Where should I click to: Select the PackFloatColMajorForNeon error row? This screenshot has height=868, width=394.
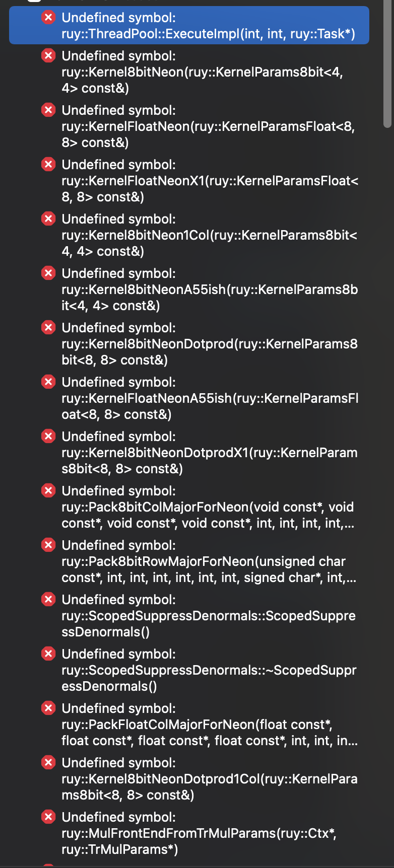pyautogui.click(x=202, y=724)
